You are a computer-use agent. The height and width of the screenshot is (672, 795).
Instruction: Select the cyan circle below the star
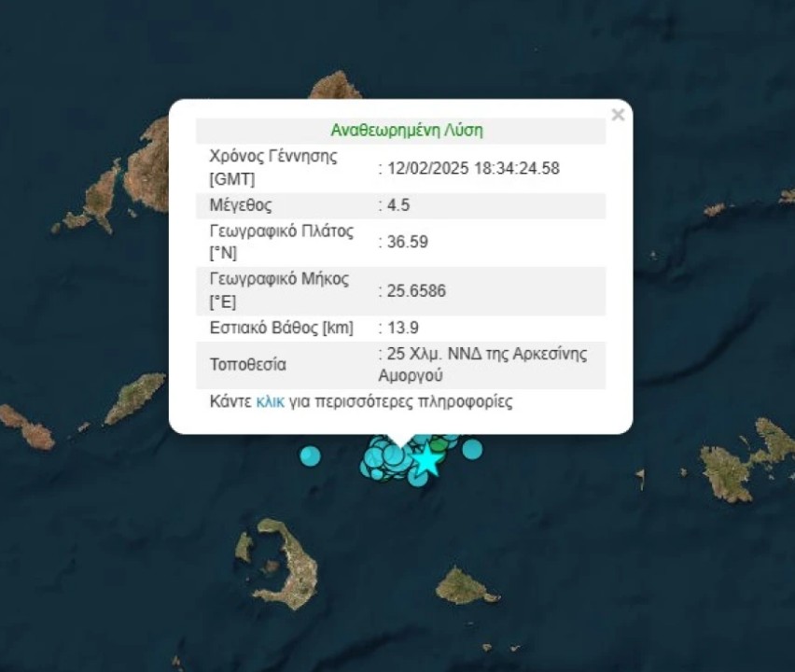point(419,478)
